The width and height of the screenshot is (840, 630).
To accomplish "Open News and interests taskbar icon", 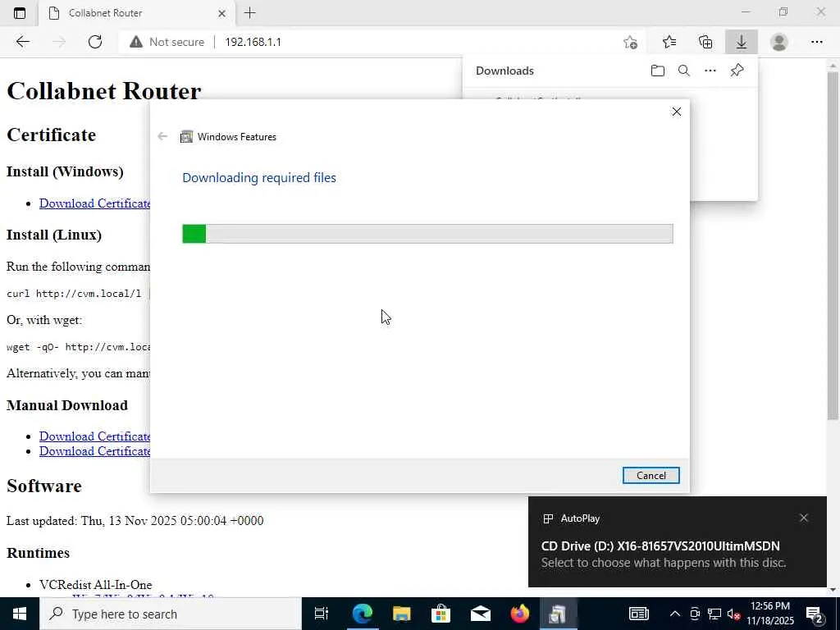I will tap(638, 614).
